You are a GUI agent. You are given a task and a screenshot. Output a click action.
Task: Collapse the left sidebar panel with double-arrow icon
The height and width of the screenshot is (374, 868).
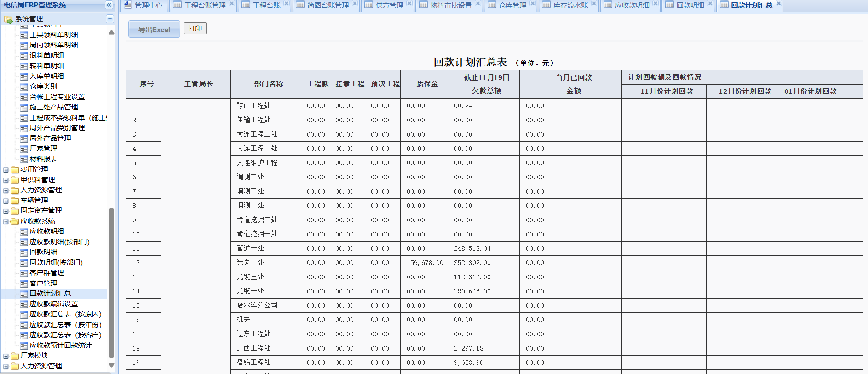[x=109, y=5]
